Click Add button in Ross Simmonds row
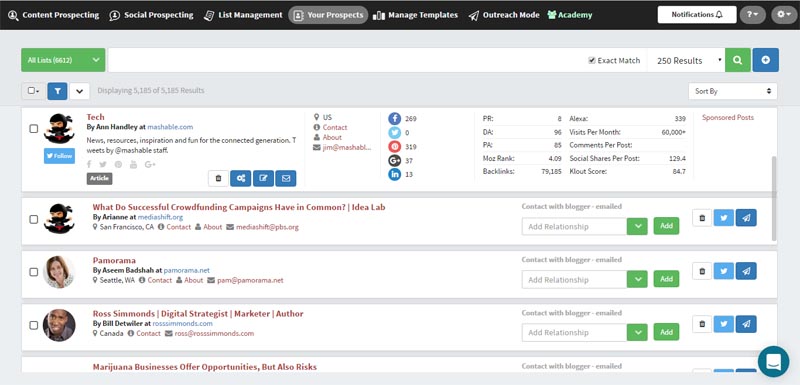Image resolution: width=800 pixels, height=385 pixels. [666, 332]
